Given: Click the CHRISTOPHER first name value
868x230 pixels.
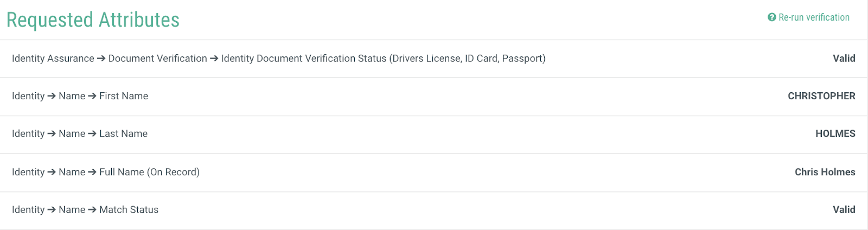Looking at the screenshot, I should click(x=821, y=96).
